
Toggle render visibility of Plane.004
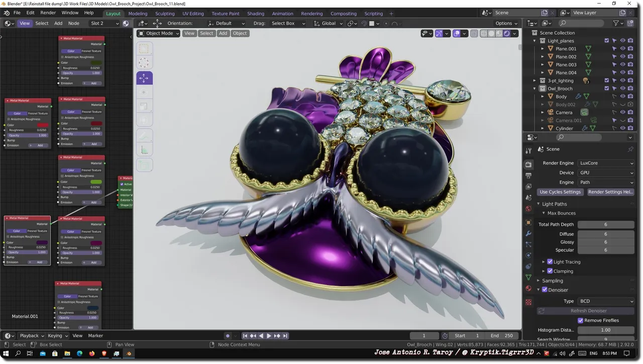pyautogui.click(x=630, y=72)
